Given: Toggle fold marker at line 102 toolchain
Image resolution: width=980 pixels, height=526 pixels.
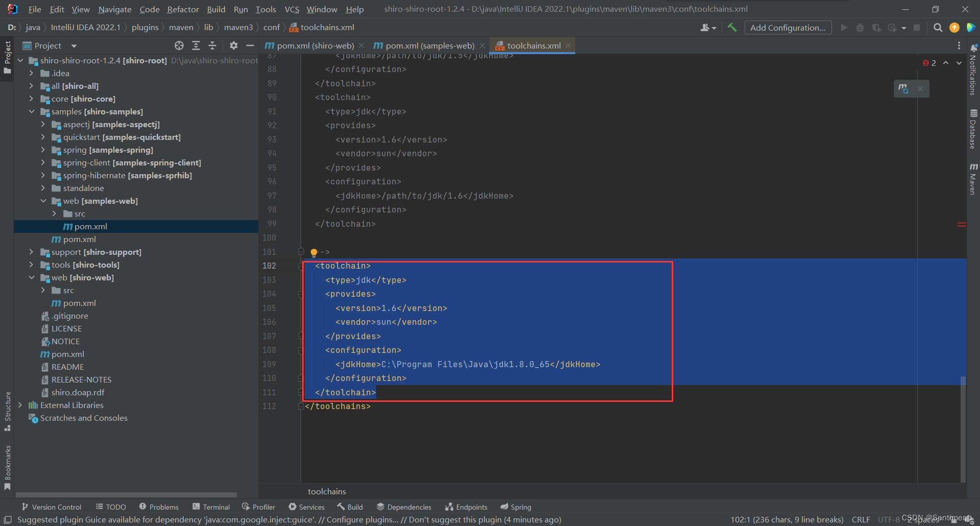Looking at the screenshot, I should [x=301, y=266].
